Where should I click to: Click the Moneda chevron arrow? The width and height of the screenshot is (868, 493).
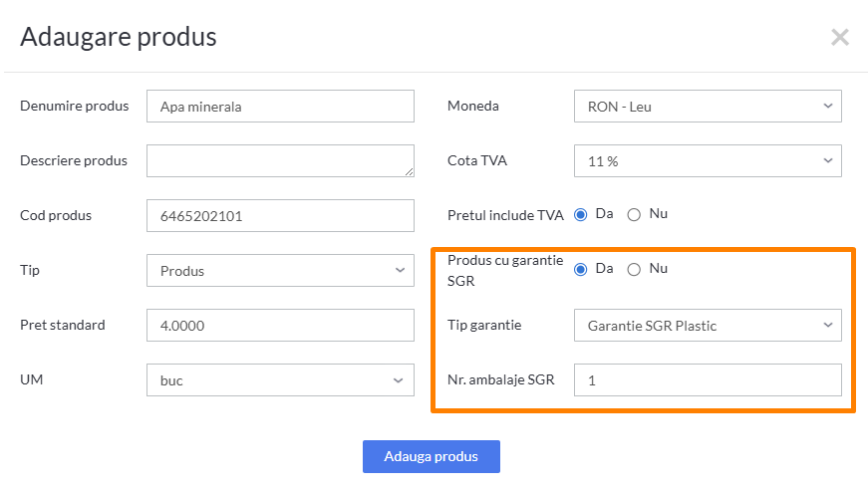828,106
